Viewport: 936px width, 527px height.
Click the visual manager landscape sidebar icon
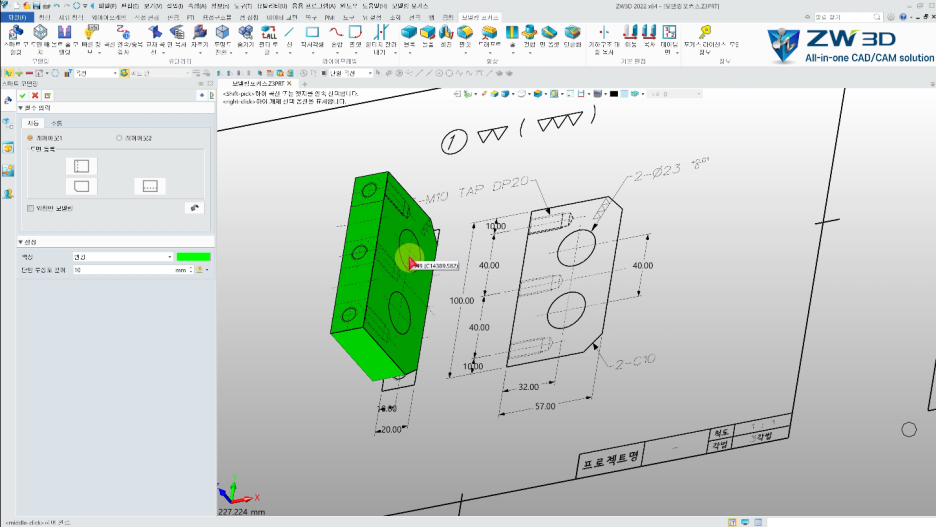click(8, 171)
